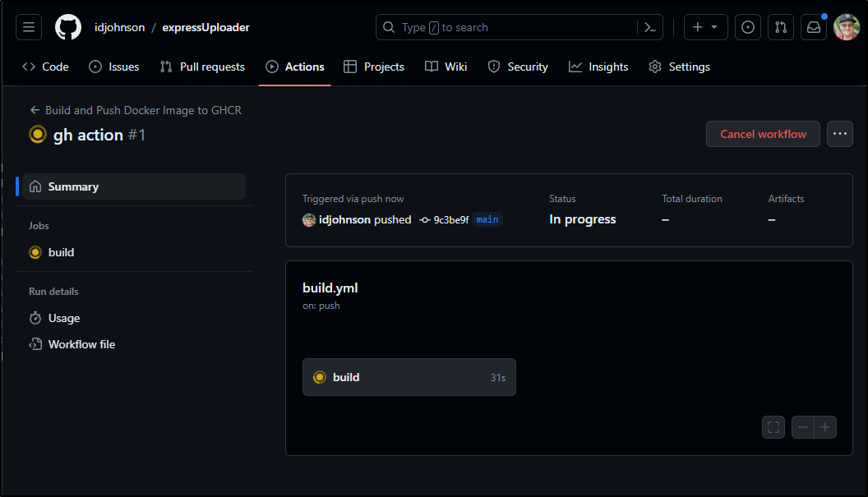Switch to the Insights tab
The height and width of the screenshot is (497, 868).
[x=598, y=67]
